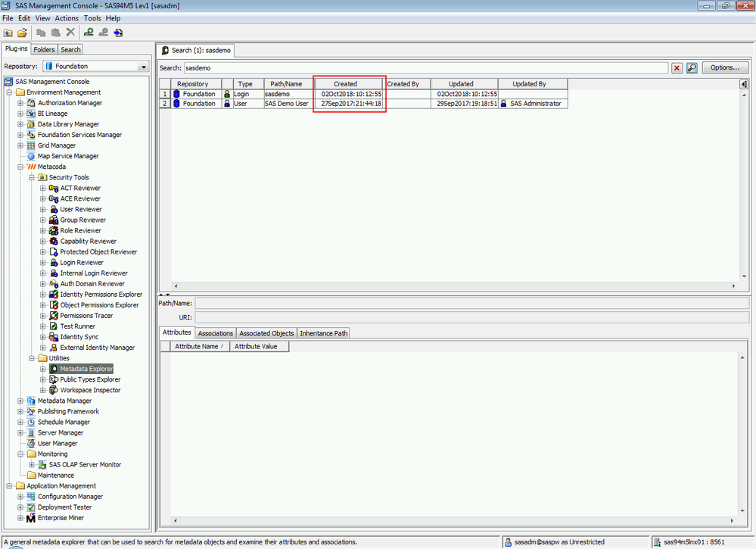Viewport: 756px width, 549px height.
Task: Open the Tools menu
Action: pos(92,18)
